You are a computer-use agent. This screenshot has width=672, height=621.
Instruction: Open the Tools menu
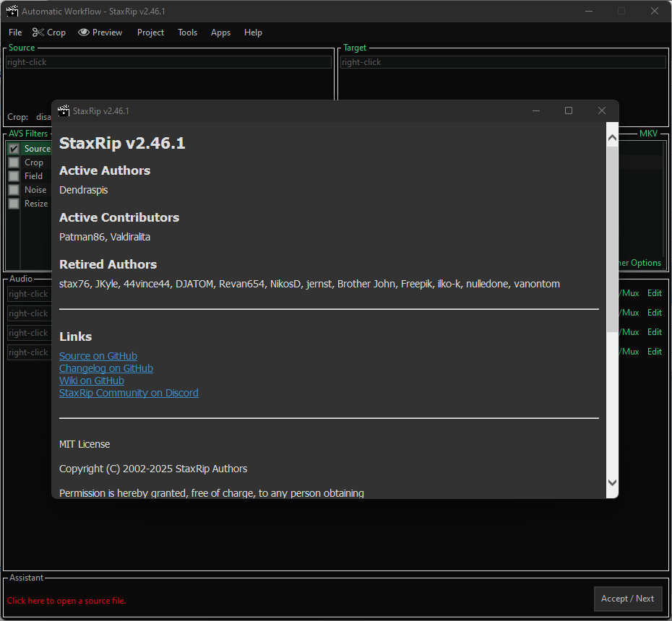coord(187,32)
